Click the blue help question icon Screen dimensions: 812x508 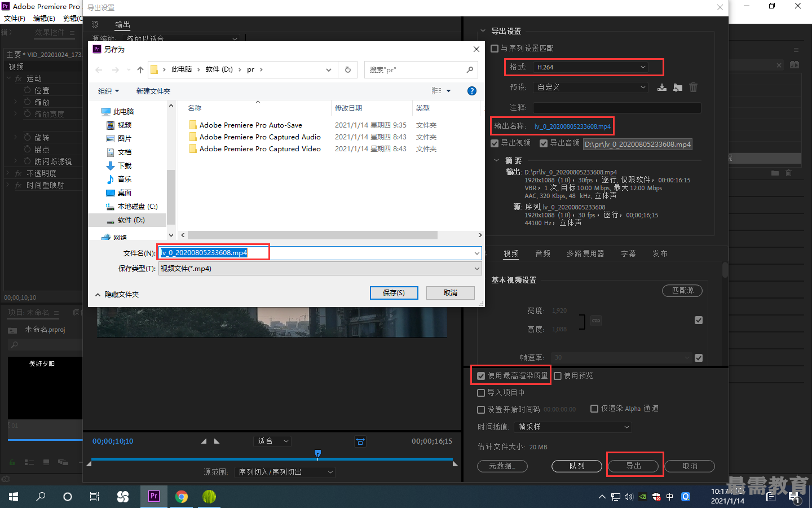click(472, 91)
